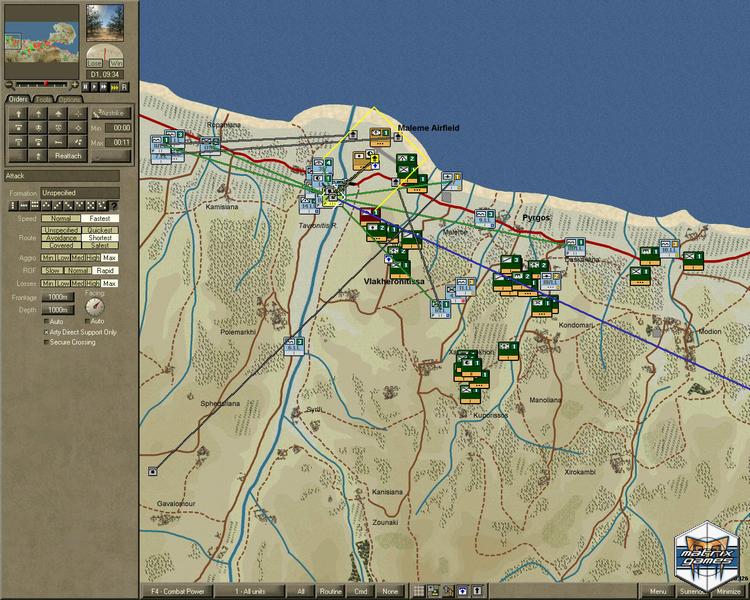This screenshot has width=750, height=600.
Task: Switch to the Tools tab
Action: coord(43,99)
